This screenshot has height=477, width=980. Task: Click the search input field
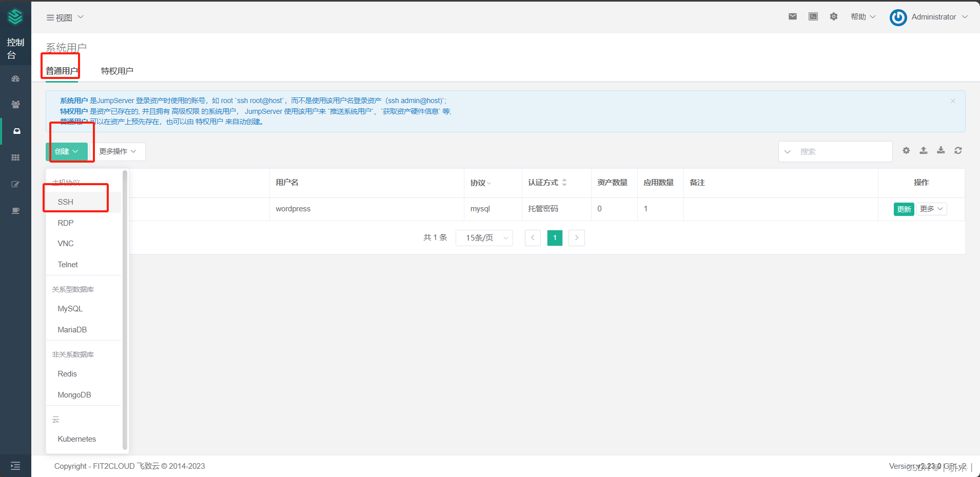point(844,152)
